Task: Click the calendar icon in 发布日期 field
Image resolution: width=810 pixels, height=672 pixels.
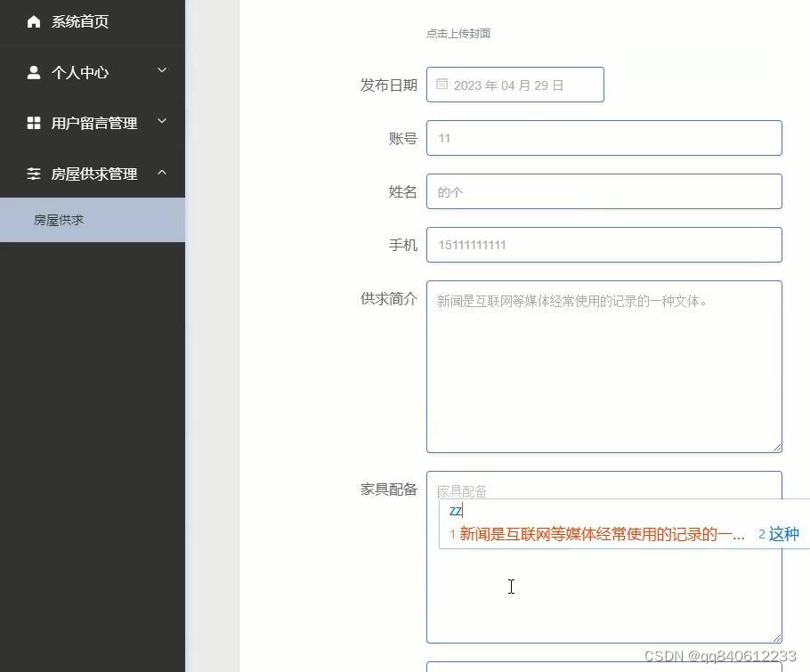Action: click(441, 85)
